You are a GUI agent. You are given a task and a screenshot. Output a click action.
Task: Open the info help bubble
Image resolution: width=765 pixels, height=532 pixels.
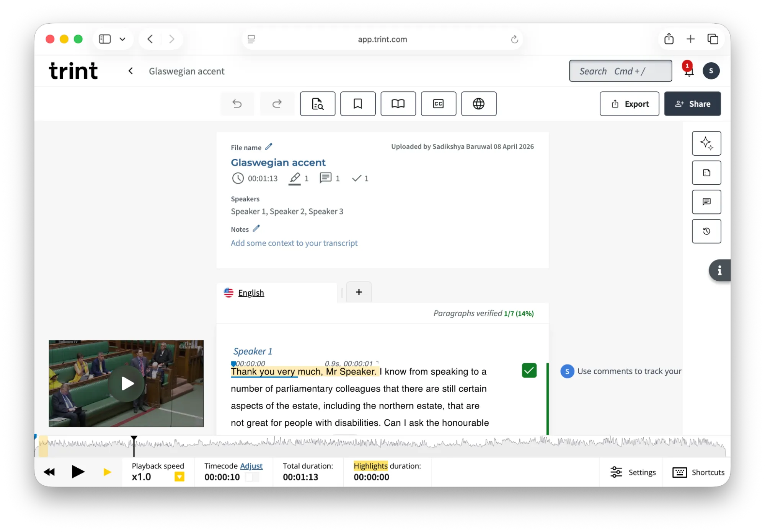(719, 270)
